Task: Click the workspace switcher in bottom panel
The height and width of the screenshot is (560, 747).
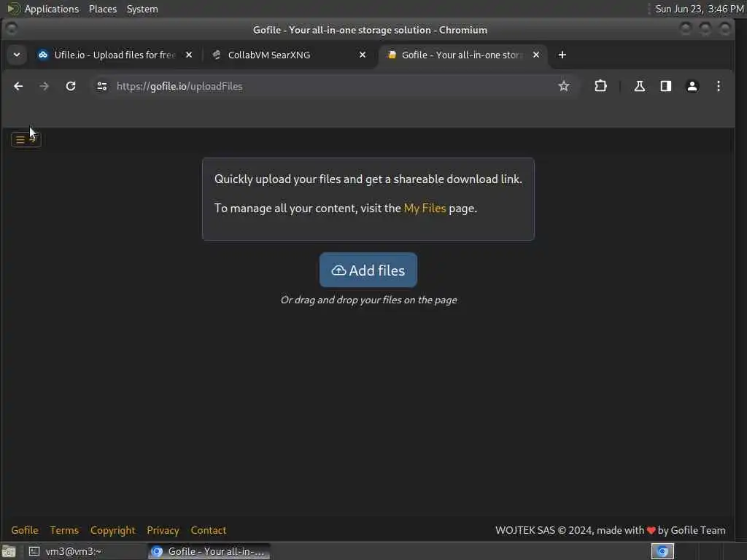Action: [x=662, y=551]
